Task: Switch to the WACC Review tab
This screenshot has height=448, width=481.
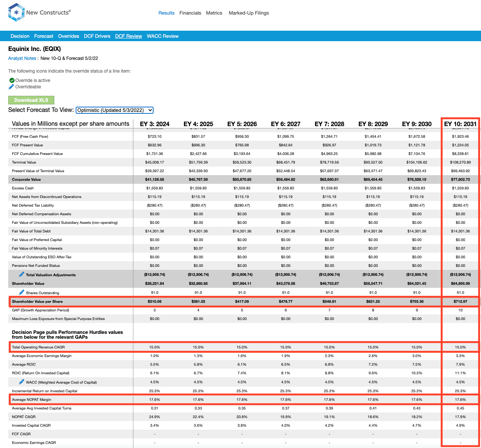Action: 163,36
